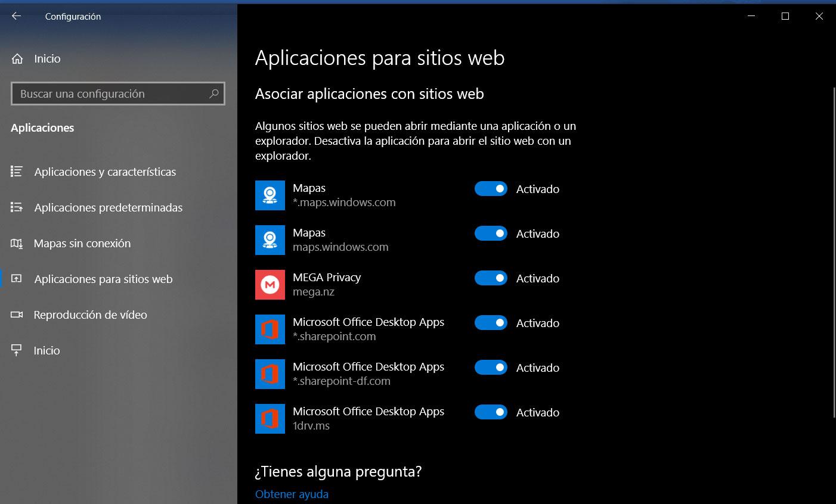Turn off Mapas toggle for maps.windows.com
The height and width of the screenshot is (504, 836).
tap(491, 234)
